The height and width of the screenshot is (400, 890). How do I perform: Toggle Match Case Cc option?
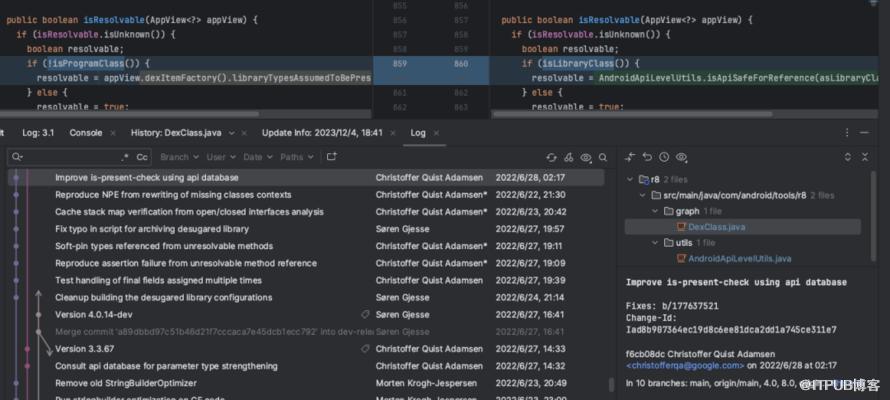point(142,157)
